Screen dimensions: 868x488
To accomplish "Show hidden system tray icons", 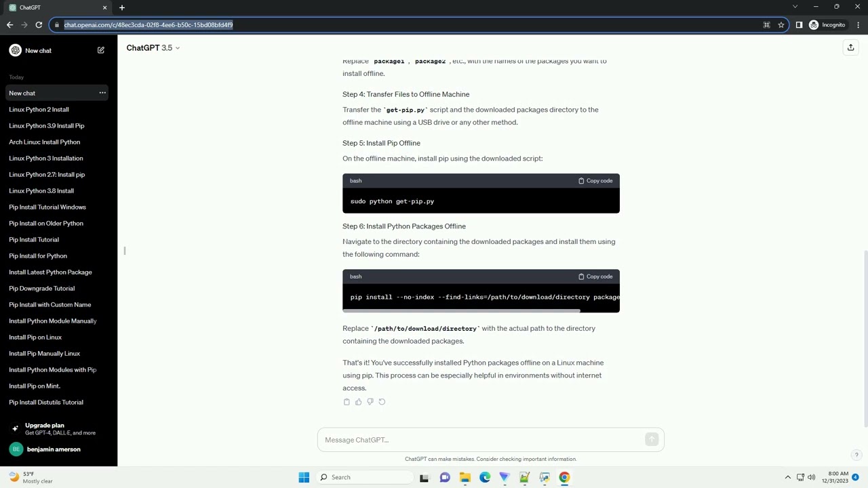I will (787, 477).
